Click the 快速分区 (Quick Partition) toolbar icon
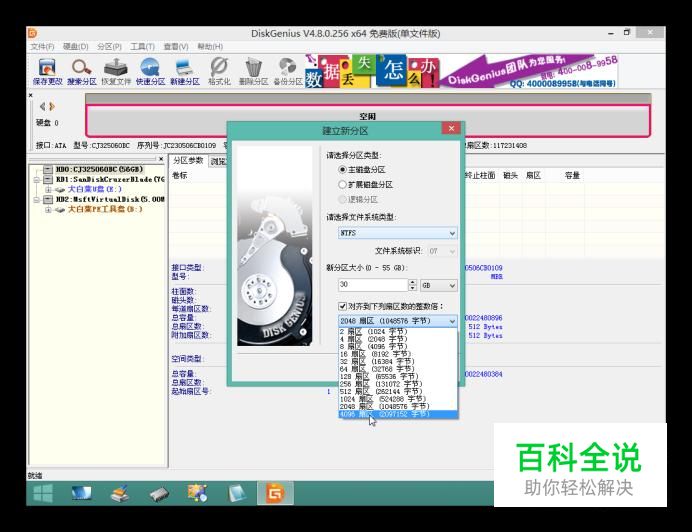Image resolution: width=692 pixels, height=532 pixels. (150, 72)
